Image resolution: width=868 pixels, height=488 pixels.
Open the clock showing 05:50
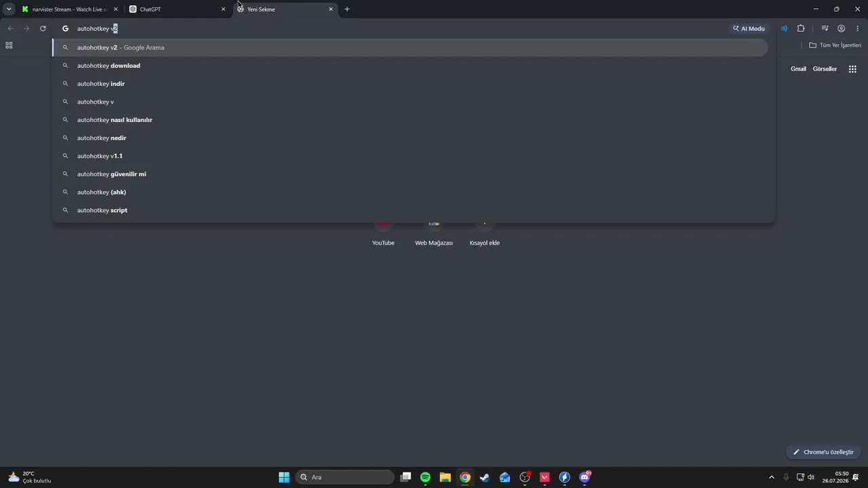[835, 477]
